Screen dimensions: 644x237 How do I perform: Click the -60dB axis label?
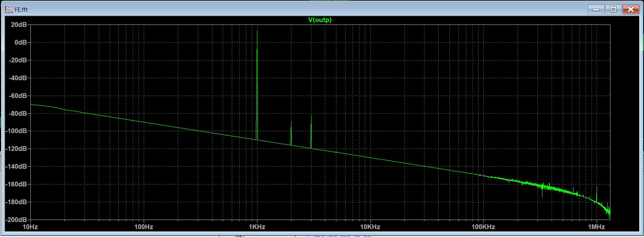click(x=18, y=96)
